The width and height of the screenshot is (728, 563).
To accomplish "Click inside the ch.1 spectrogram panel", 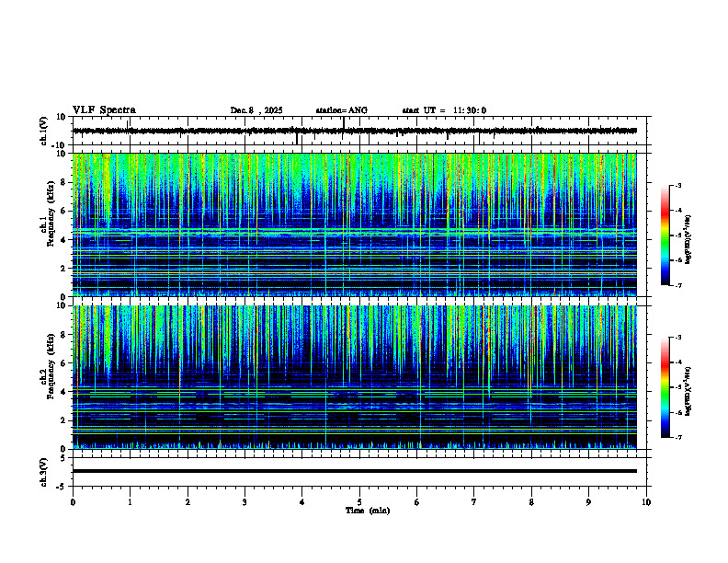I will click(355, 224).
